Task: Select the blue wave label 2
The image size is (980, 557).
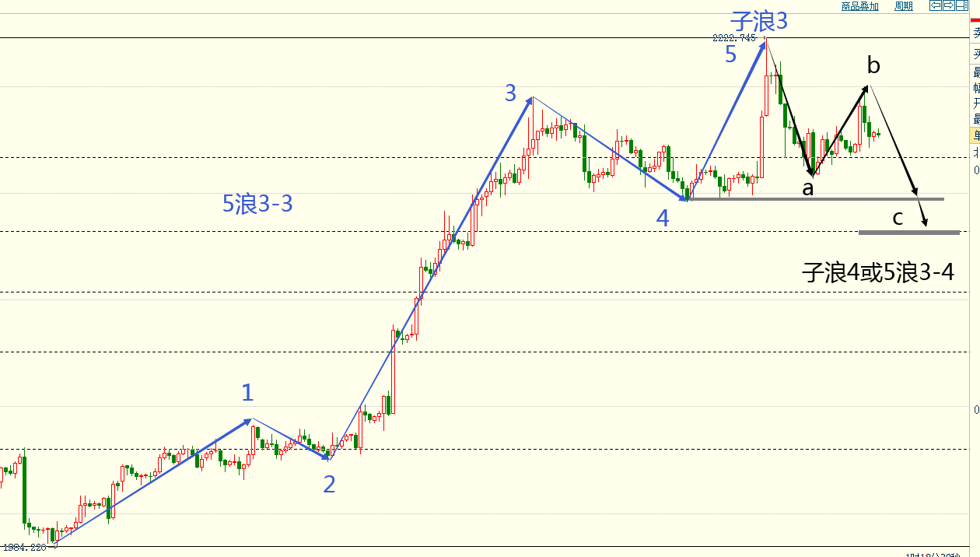Action: pos(329,485)
